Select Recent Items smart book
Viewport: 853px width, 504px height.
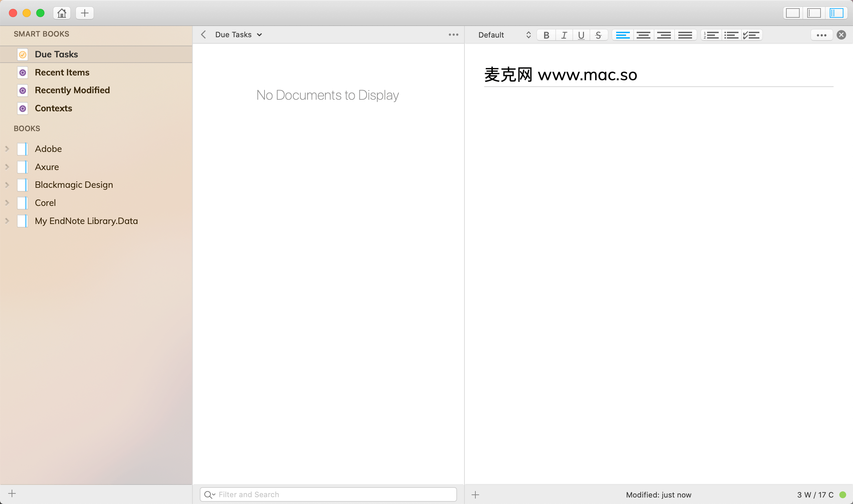point(62,72)
